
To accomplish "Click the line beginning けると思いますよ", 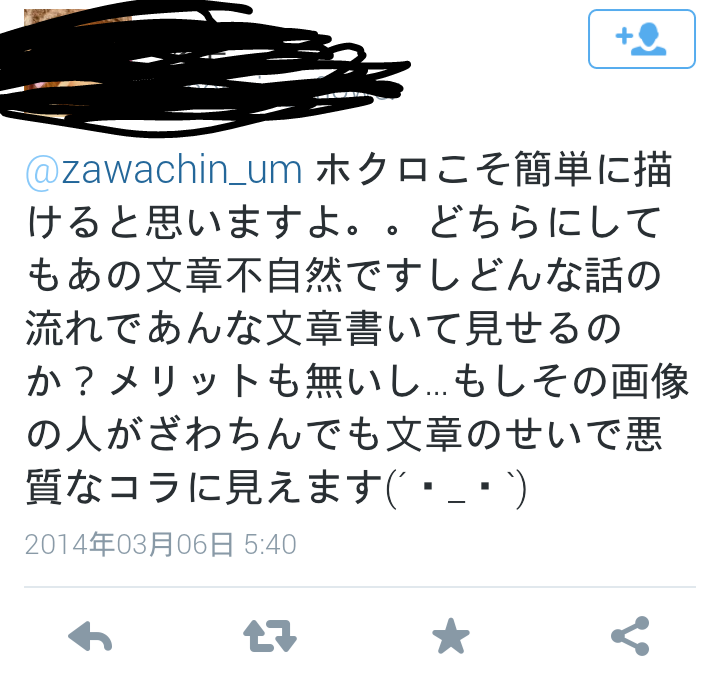I will [x=344, y=223].
